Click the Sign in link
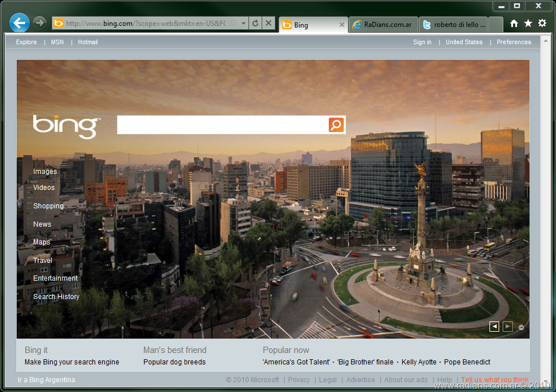 (422, 42)
